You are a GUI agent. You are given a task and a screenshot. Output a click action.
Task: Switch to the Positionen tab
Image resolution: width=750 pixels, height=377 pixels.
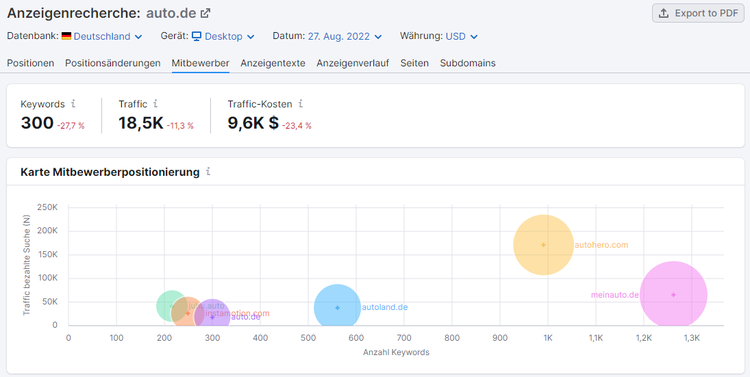click(x=31, y=63)
